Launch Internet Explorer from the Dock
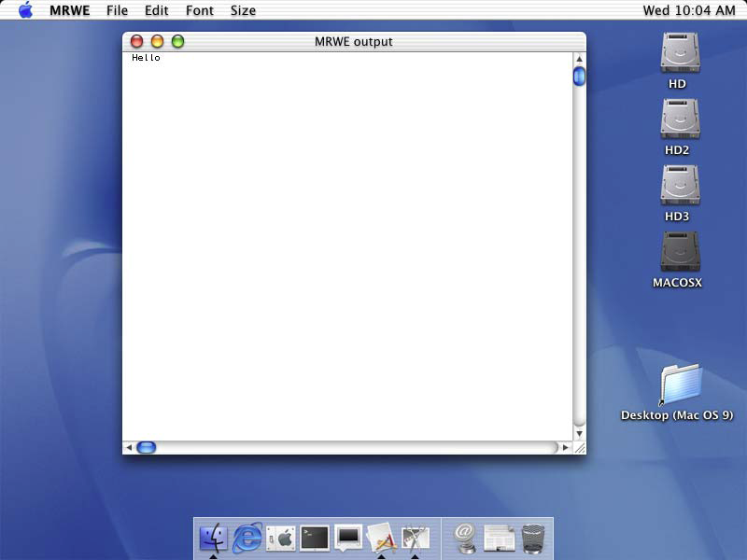 pyautogui.click(x=247, y=539)
